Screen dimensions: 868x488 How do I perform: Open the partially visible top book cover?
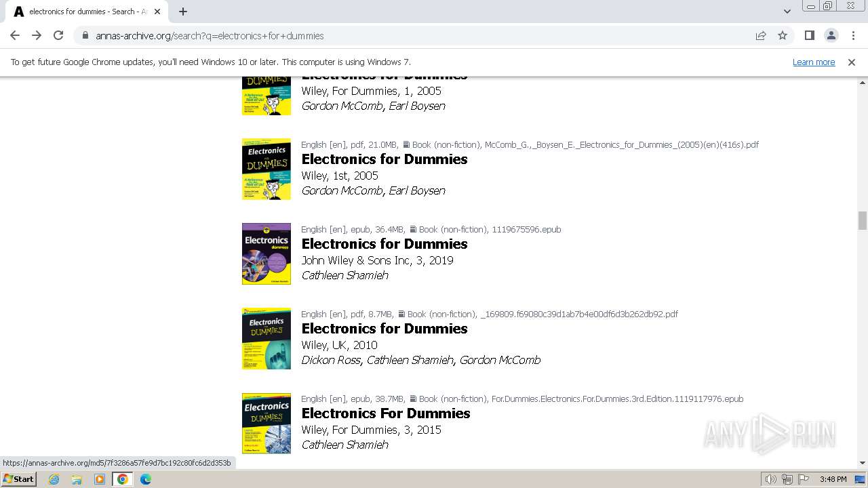pyautogui.click(x=267, y=96)
